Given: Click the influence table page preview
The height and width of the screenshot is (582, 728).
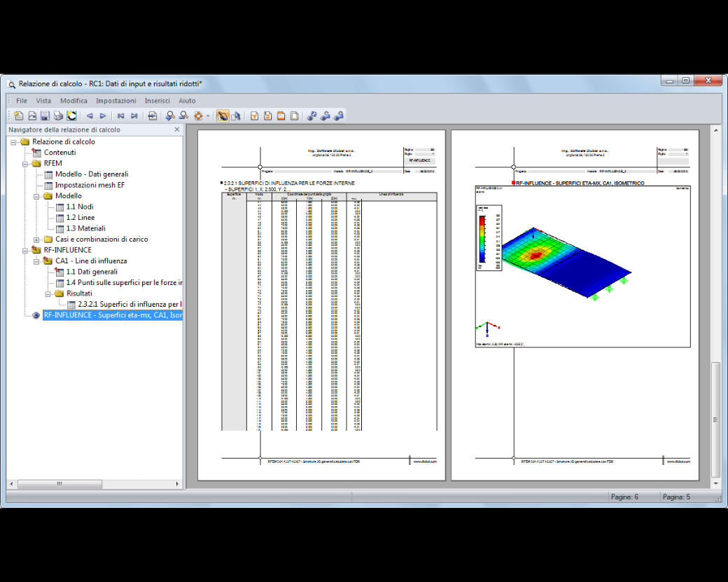Looking at the screenshot, I should (322, 305).
